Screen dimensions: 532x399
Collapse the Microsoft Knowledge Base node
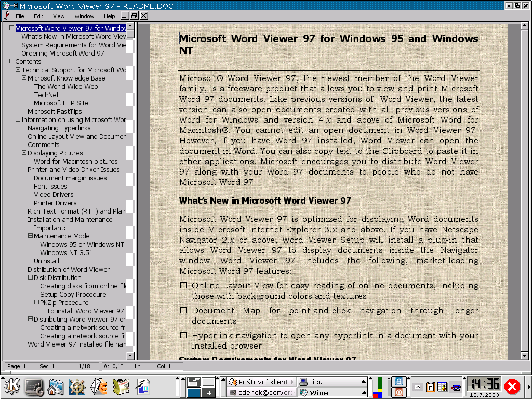pyautogui.click(x=24, y=78)
